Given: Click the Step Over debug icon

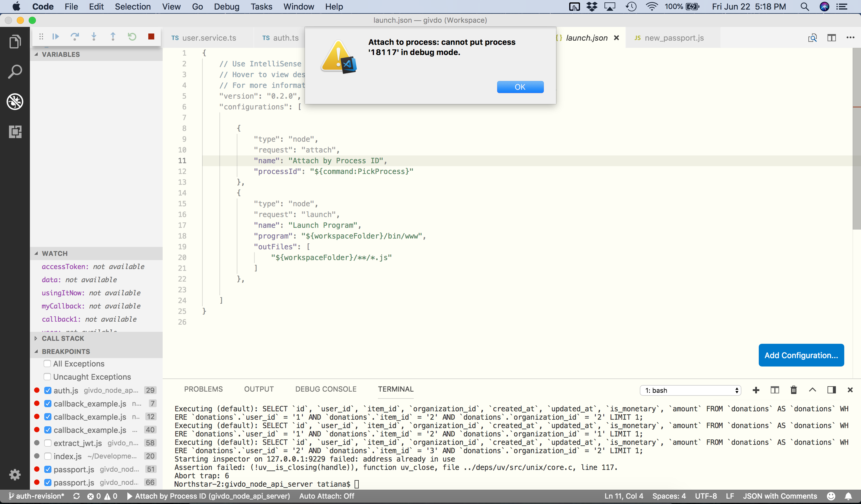Looking at the screenshot, I should [x=74, y=36].
